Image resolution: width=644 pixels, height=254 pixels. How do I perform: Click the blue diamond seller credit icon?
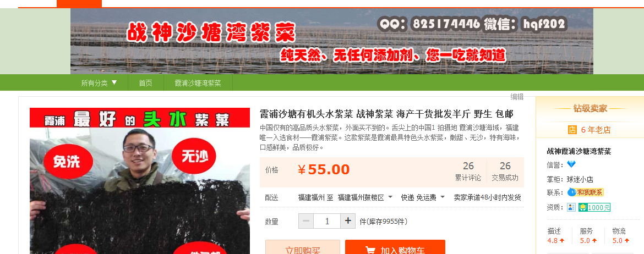click(x=571, y=164)
